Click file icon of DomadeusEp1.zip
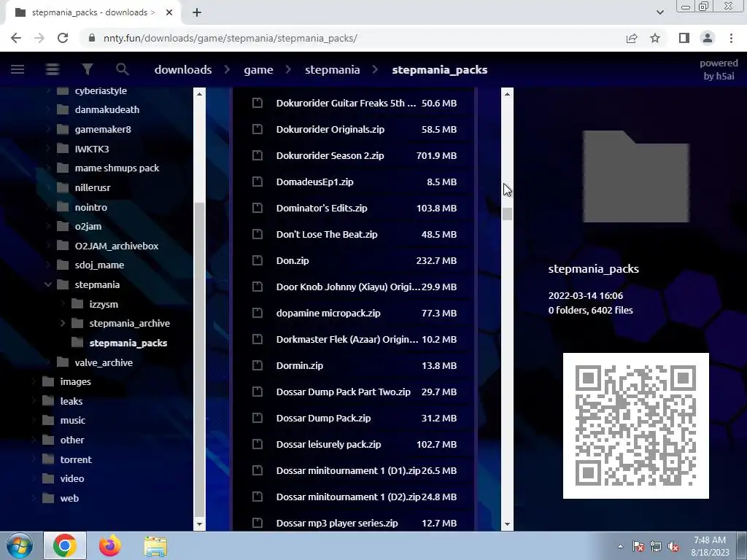The image size is (747, 560). tap(258, 182)
